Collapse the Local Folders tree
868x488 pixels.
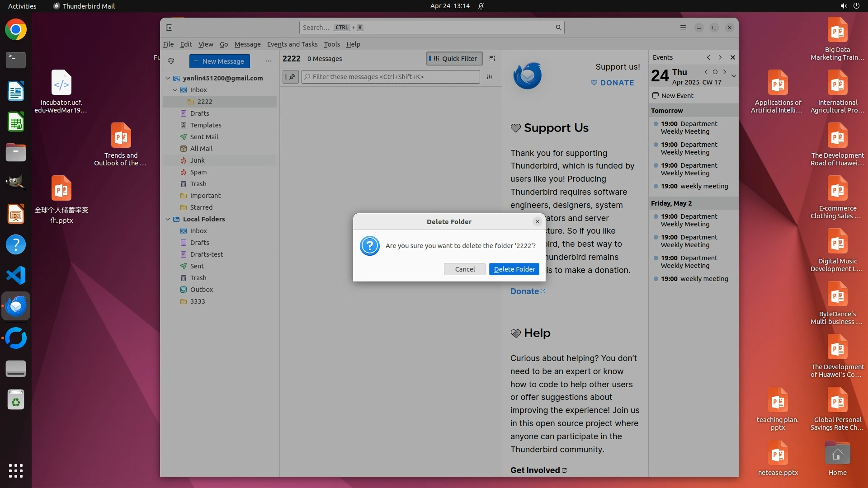point(168,219)
